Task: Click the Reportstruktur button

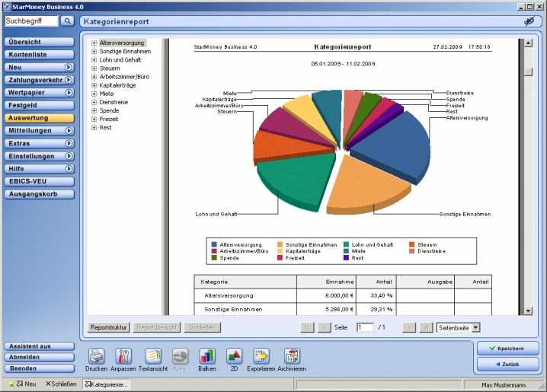Action: (x=109, y=327)
